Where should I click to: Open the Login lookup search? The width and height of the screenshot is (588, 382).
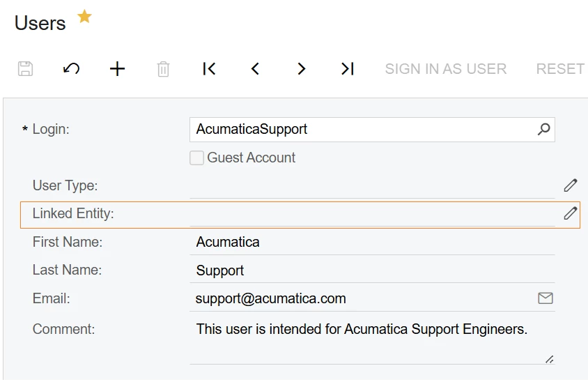tap(543, 129)
